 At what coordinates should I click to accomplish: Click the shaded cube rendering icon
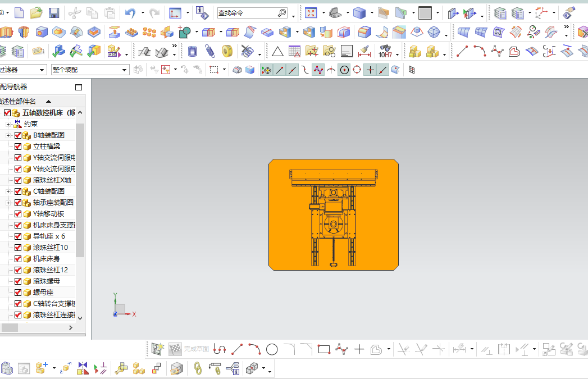tap(359, 13)
